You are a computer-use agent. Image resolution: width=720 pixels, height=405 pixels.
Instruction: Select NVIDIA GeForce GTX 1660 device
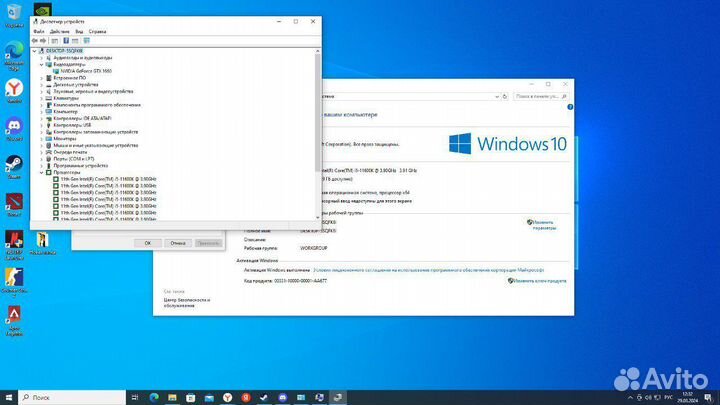tap(86, 71)
